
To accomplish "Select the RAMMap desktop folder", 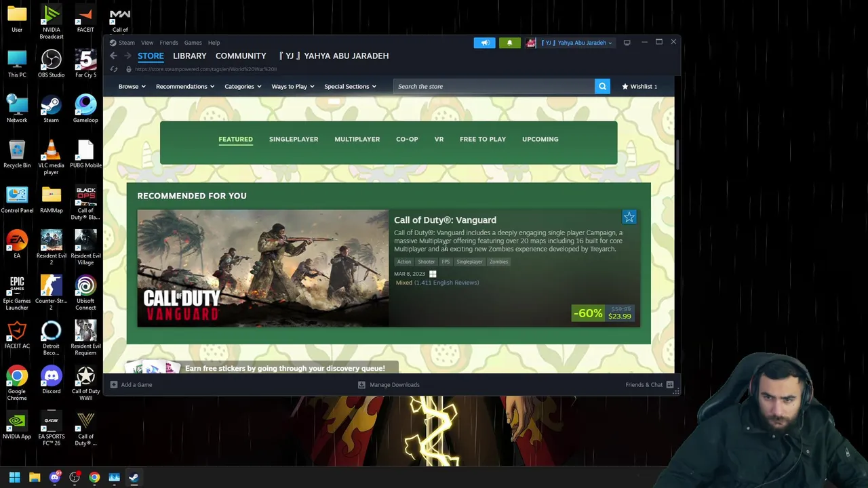I will pos(51,199).
